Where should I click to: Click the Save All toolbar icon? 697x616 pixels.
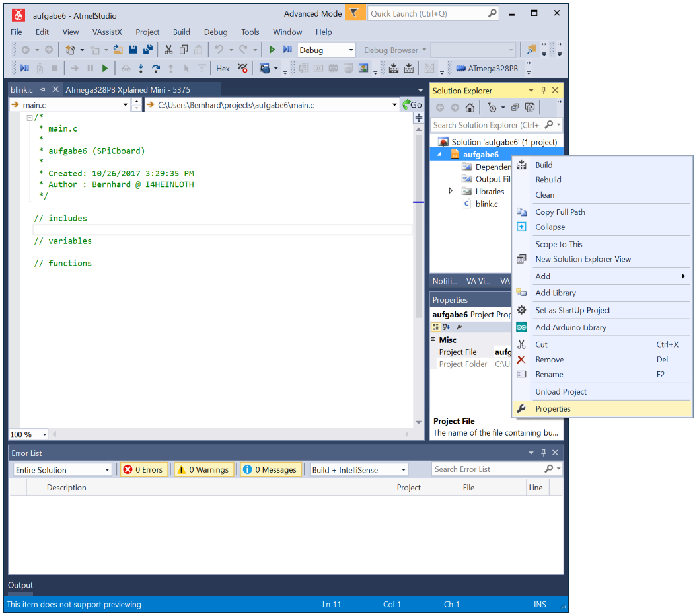pyautogui.click(x=147, y=50)
